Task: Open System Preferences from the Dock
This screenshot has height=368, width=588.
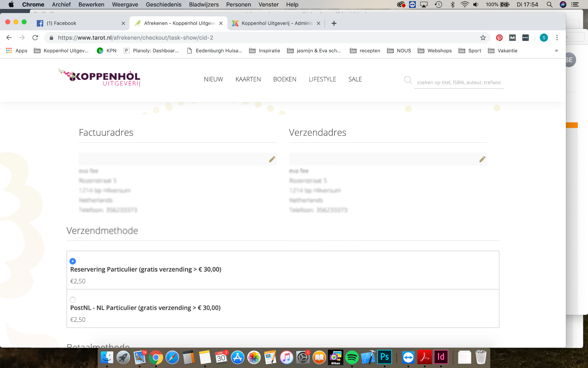Action: pos(303,357)
